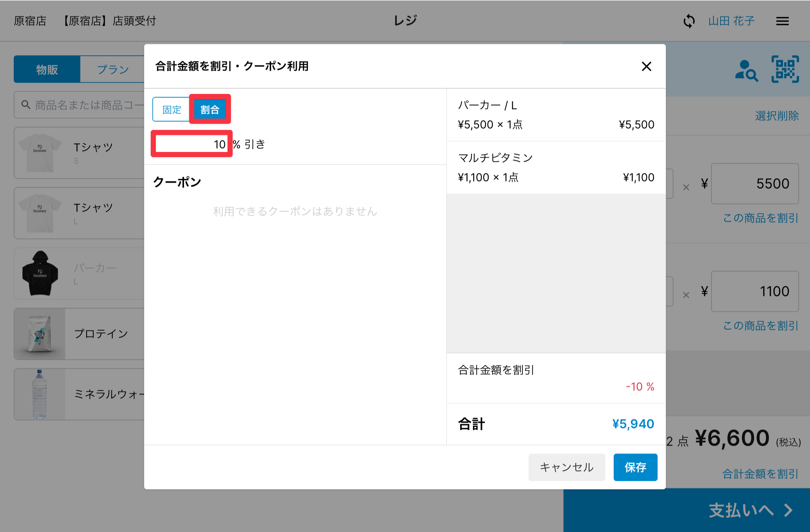Click the 合計金額を割引 link at bottom right
The image size is (810, 532).
tap(760, 474)
